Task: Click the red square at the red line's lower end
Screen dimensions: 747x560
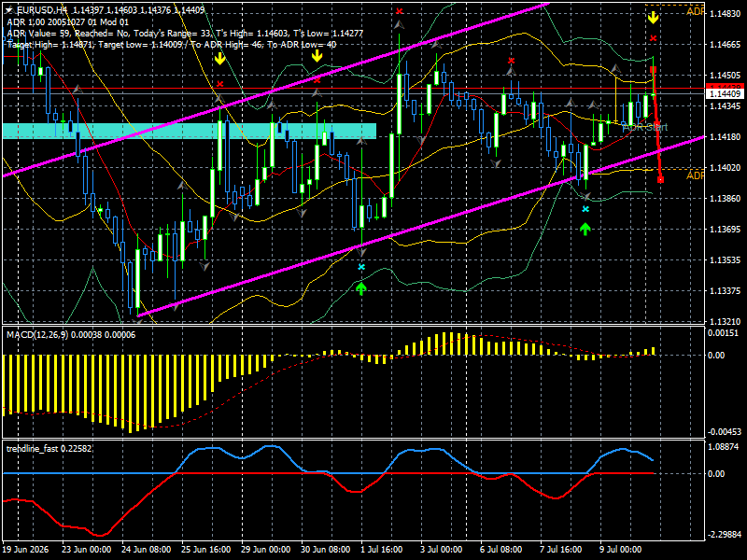Action: pos(661,179)
